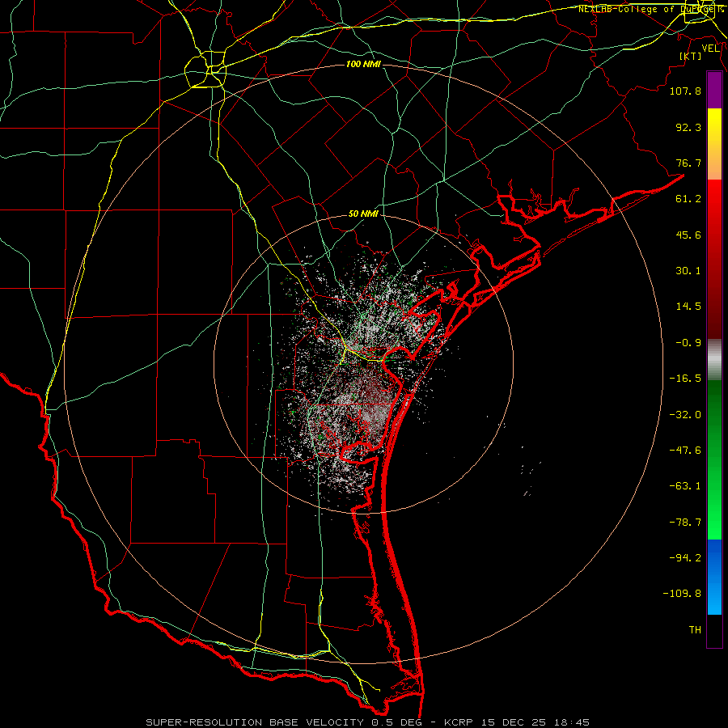Click the "18:45" timestamp in the caption

coord(573,722)
